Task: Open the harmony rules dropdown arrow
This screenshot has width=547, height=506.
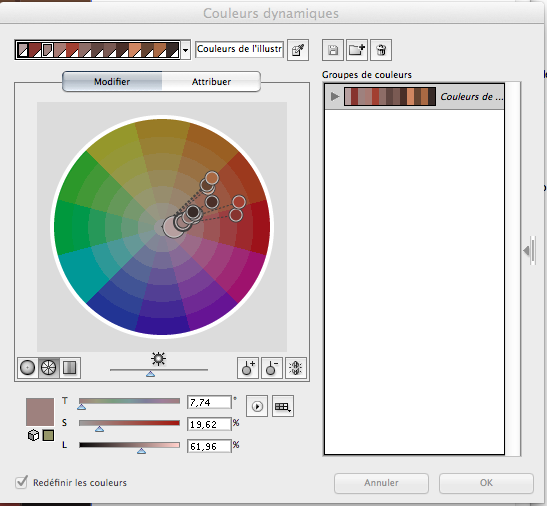Action: pyautogui.click(x=186, y=50)
